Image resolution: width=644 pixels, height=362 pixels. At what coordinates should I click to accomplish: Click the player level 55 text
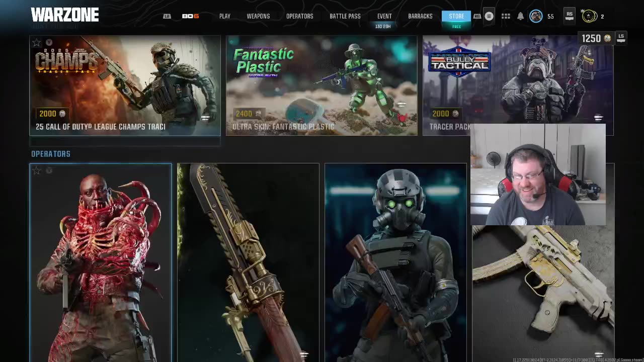coord(550,17)
